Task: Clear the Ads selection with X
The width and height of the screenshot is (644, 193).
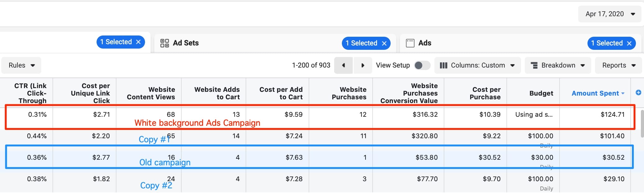Action: (x=629, y=43)
